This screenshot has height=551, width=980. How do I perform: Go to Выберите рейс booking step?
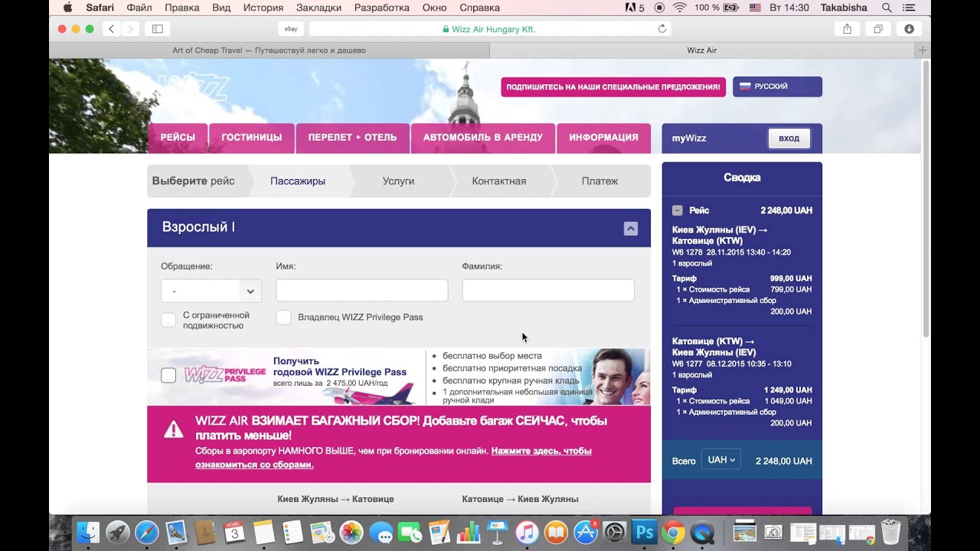(193, 181)
